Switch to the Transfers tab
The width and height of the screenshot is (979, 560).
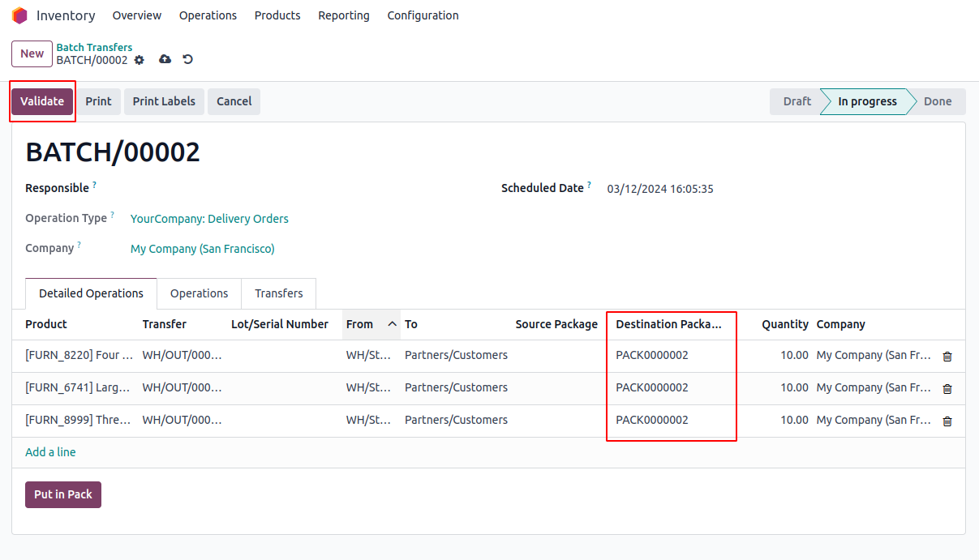pyautogui.click(x=278, y=293)
